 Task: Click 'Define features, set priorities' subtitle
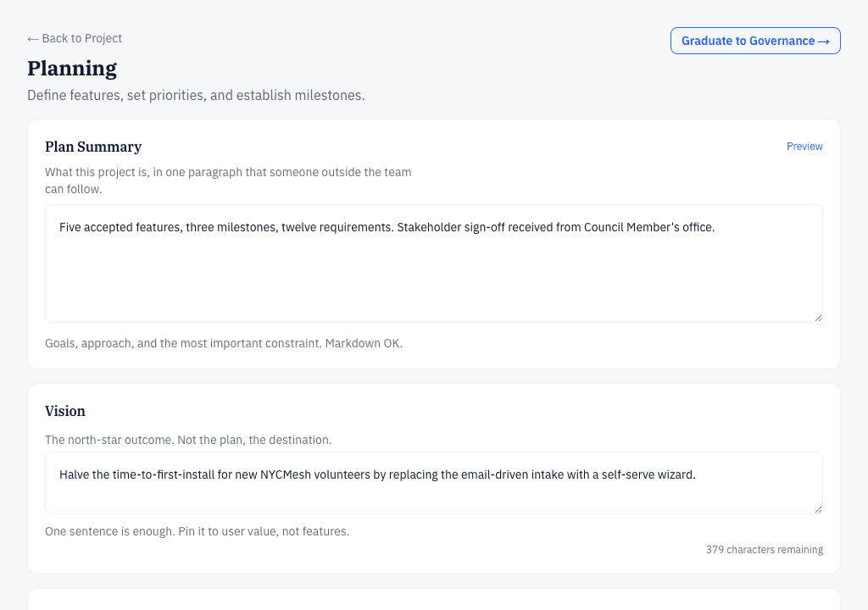196,95
